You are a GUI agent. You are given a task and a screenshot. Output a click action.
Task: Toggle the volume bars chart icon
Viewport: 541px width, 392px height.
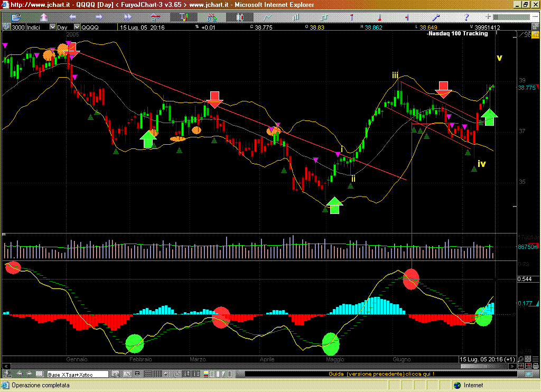(296, 17)
